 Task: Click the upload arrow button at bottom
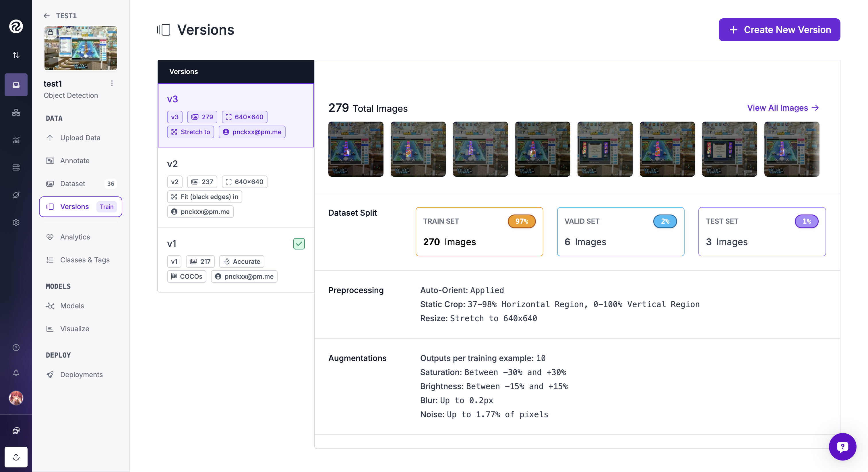pos(16,457)
